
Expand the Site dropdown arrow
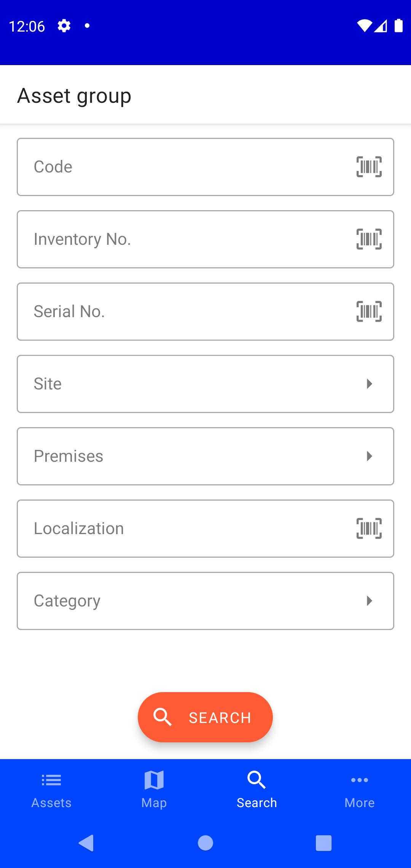(x=369, y=384)
